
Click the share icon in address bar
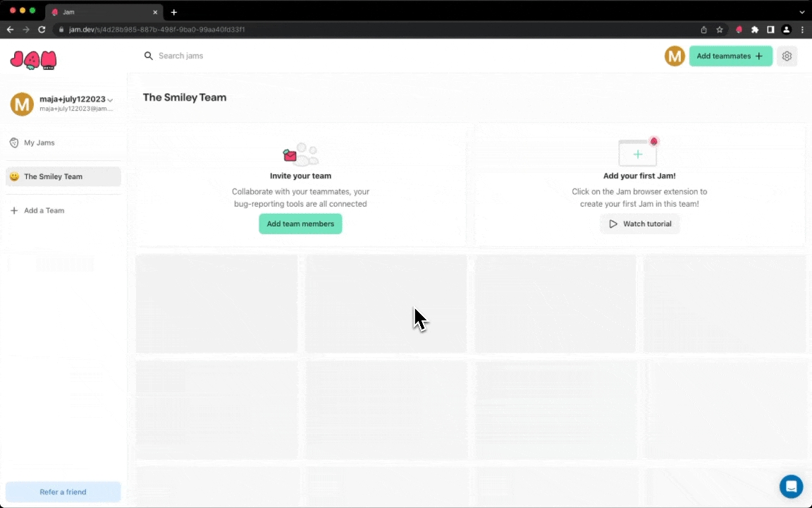[703, 30]
